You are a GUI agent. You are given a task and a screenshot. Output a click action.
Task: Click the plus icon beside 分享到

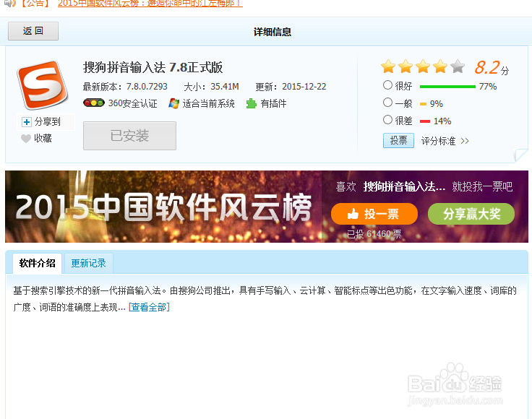tap(27, 122)
